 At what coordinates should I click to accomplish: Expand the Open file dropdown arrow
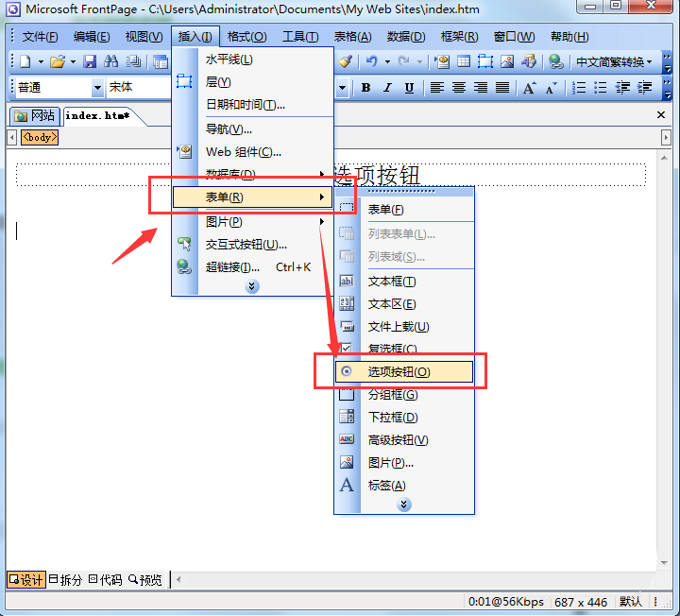[x=73, y=61]
